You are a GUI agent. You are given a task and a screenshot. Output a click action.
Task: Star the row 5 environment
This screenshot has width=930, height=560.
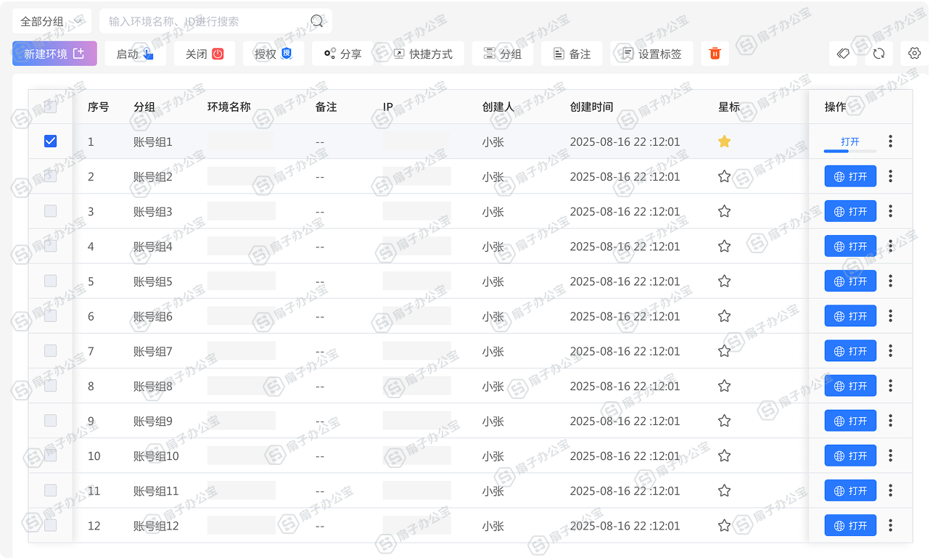tap(724, 281)
